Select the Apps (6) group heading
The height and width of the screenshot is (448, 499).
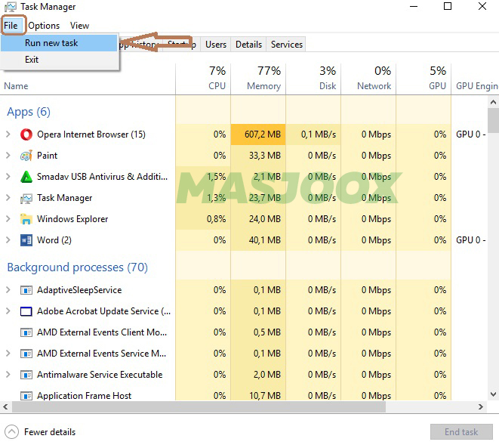pos(29,112)
